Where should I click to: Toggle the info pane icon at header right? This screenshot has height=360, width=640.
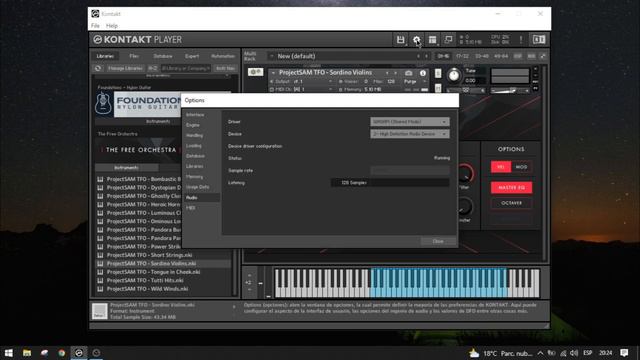[x=539, y=40]
